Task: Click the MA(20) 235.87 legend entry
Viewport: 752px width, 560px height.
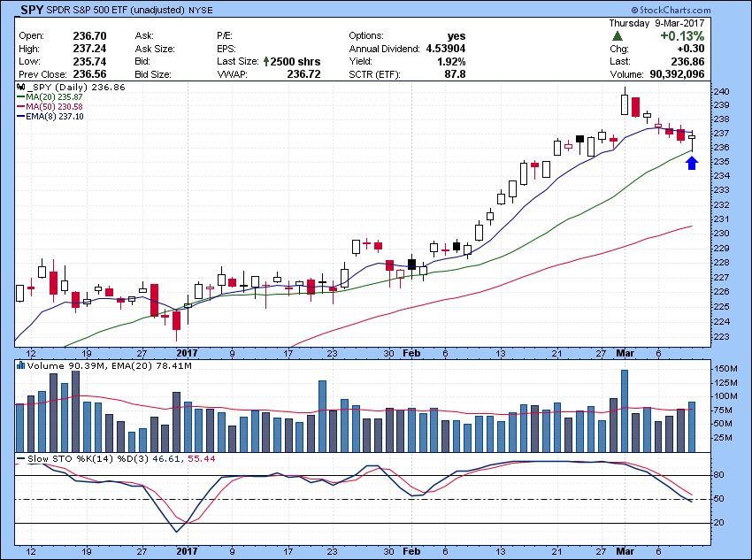Action: pos(54,96)
